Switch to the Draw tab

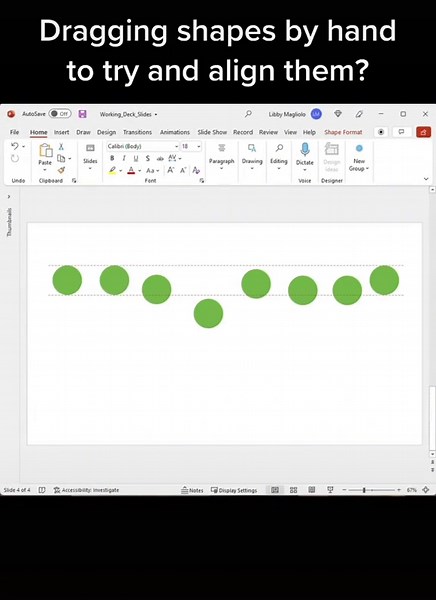[83, 132]
